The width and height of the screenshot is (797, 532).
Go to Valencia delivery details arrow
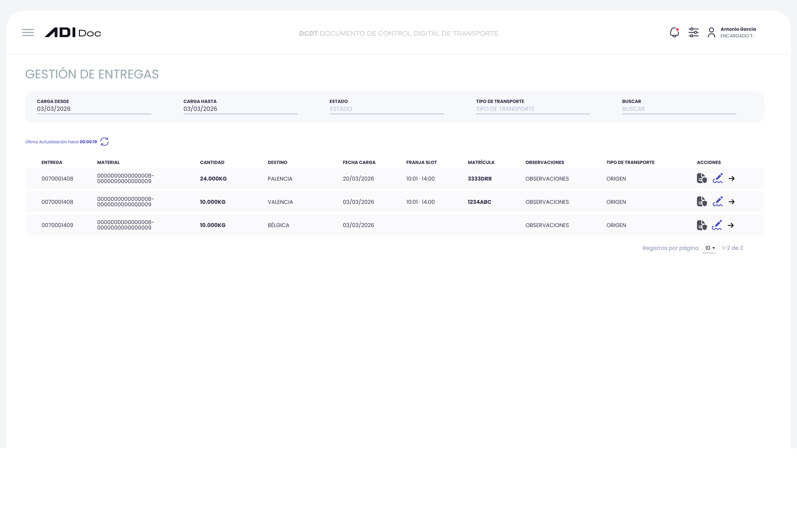click(x=732, y=202)
